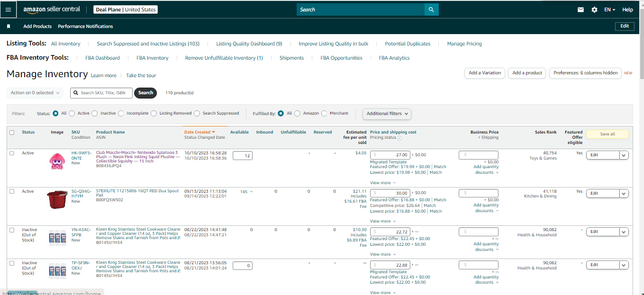Check the SG-Q94G-H7YM row checkbox

pyautogui.click(x=12, y=191)
